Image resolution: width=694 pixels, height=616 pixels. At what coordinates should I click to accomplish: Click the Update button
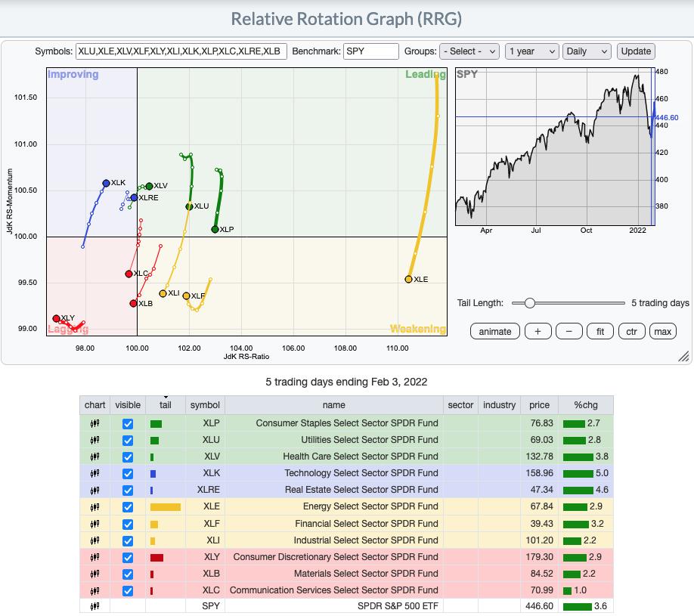point(636,51)
